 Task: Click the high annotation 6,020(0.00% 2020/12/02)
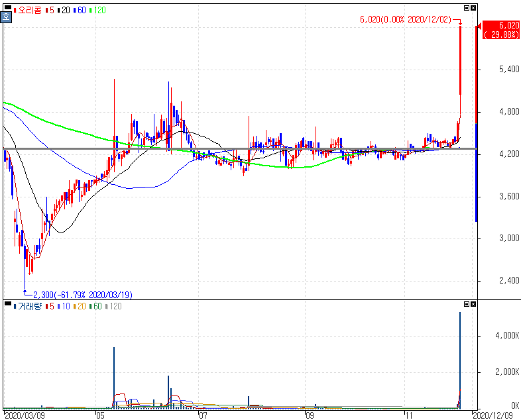coord(406,20)
